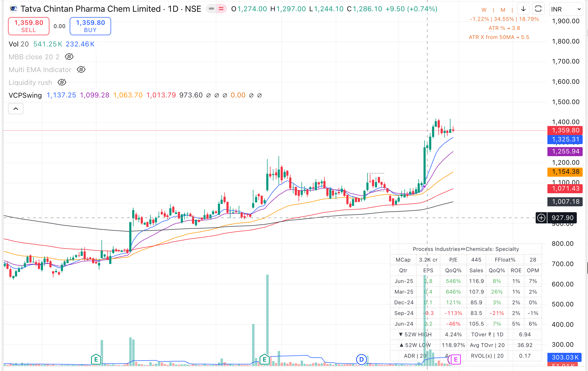Click the Tatva Chintan symbol logo icon

[x=13, y=9]
